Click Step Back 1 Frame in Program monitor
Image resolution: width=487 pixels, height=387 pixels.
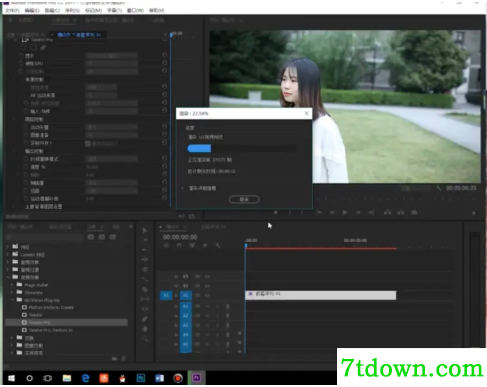(332, 212)
